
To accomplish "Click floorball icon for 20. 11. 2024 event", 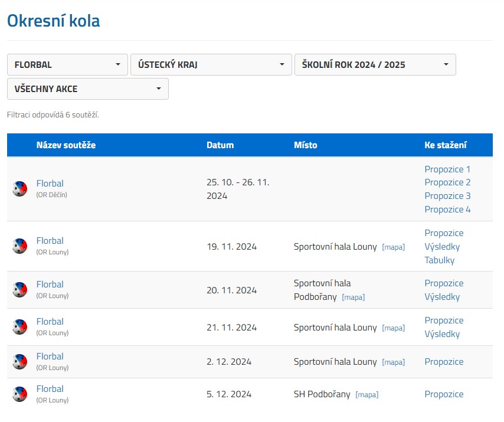I will pyautogui.click(x=19, y=290).
